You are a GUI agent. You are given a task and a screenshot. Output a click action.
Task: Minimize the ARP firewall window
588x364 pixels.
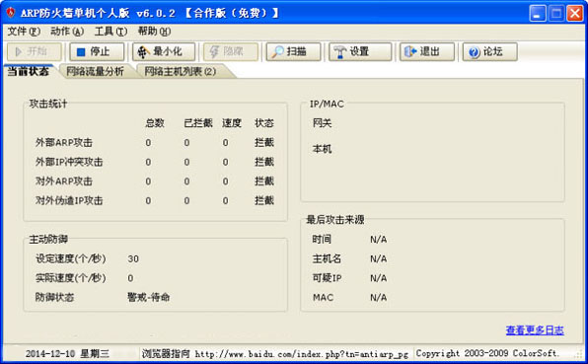(538, 13)
